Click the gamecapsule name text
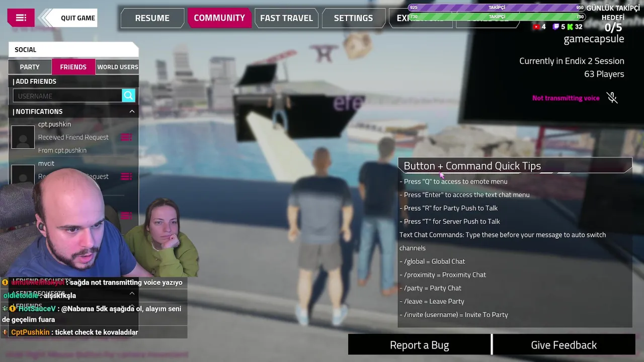The image size is (644, 362). [594, 39]
